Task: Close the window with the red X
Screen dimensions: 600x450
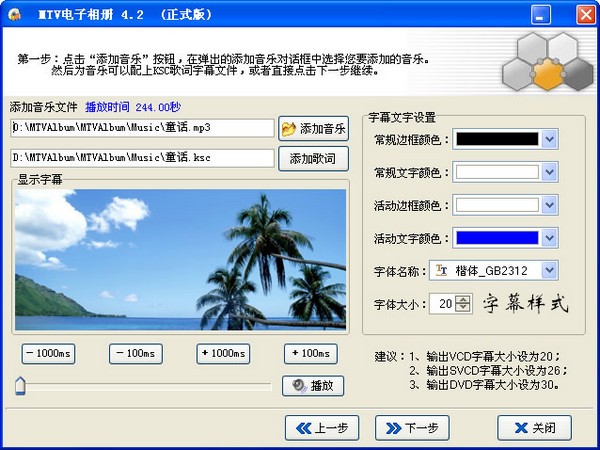Action: click(585, 15)
